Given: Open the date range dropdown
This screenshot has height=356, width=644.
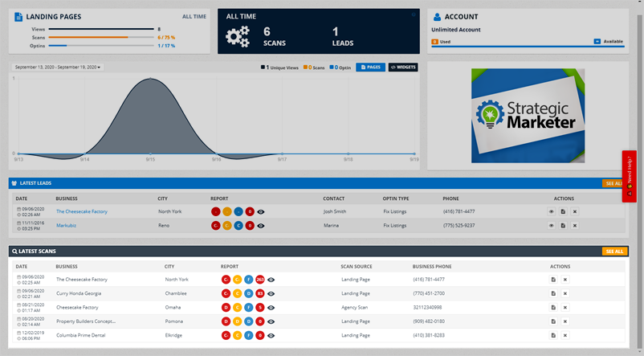Looking at the screenshot, I should click(58, 68).
